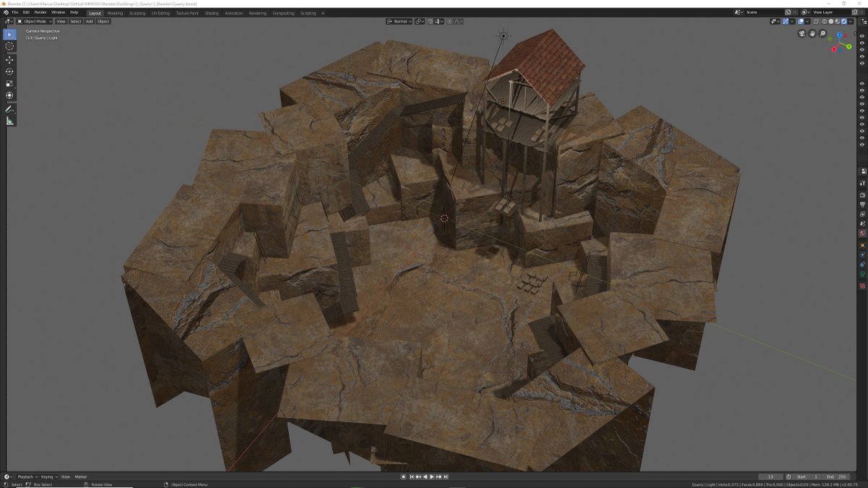The image size is (868, 488).
Task: Switch to rendered viewport shading
Action: pyautogui.click(x=843, y=21)
